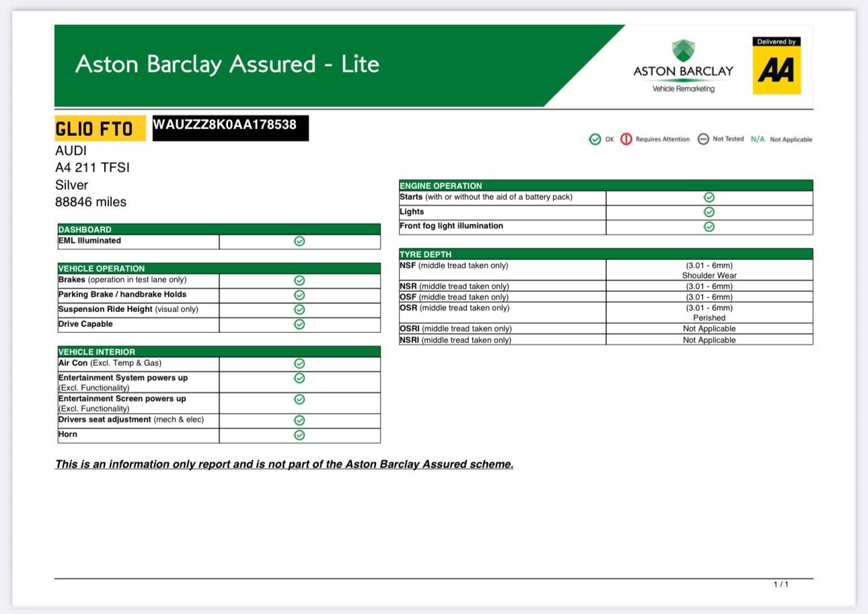Click the Aston Barclay shield logo

[683, 50]
